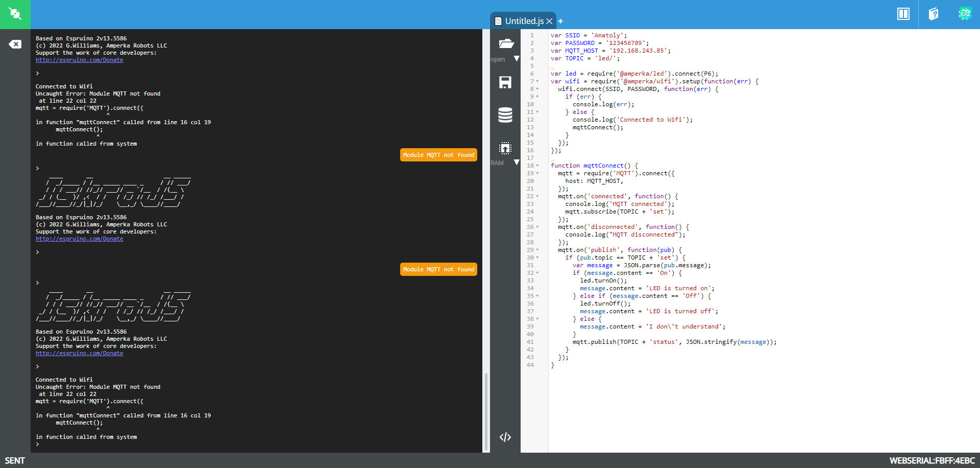
Task: Fold the 'publish' handler at line 29
Action: pos(537,250)
